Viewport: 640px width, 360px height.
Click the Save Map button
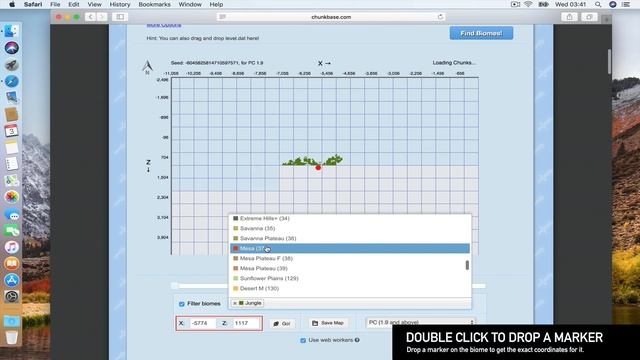pos(328,323)
